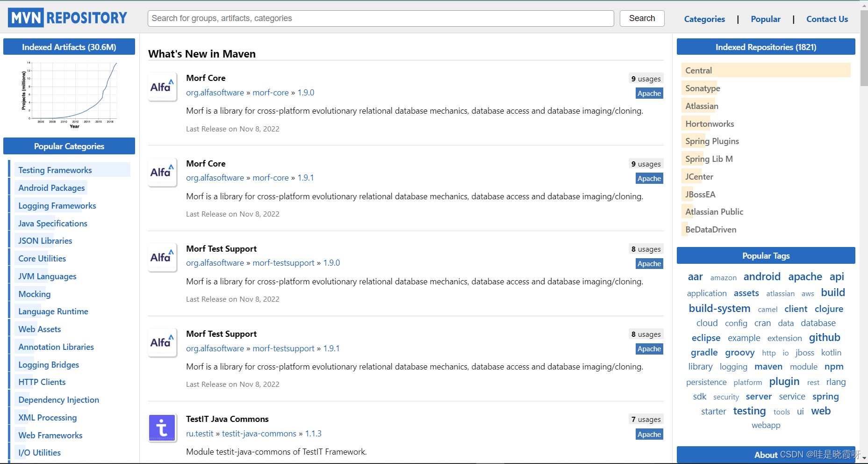Open JSON Libraries category
The width and height of the screenshot is (868, 464).
point(45,241)
